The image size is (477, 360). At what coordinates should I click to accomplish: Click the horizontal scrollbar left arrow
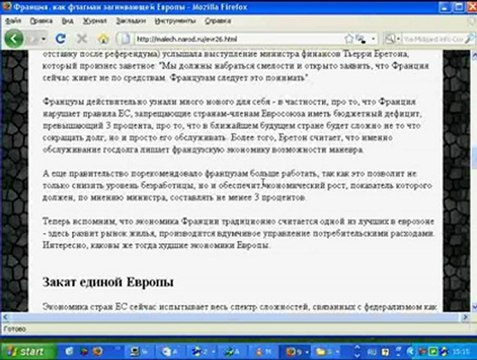tap(5, 317)
